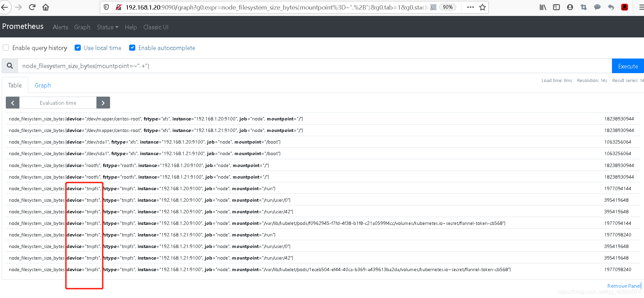This screenshot has height=298, width=644.
Task: Switch to the Graph tab of the panel
Action: tap(43, 85)
